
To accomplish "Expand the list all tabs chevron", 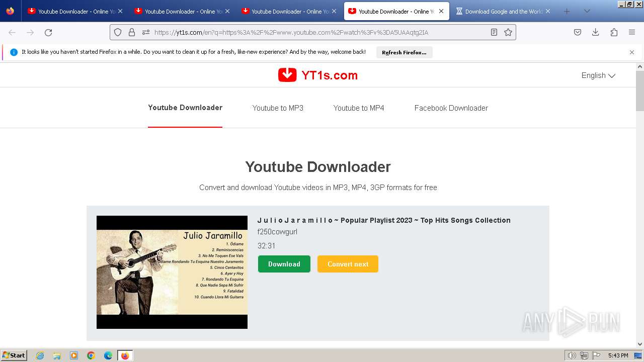I will (587, 11).
